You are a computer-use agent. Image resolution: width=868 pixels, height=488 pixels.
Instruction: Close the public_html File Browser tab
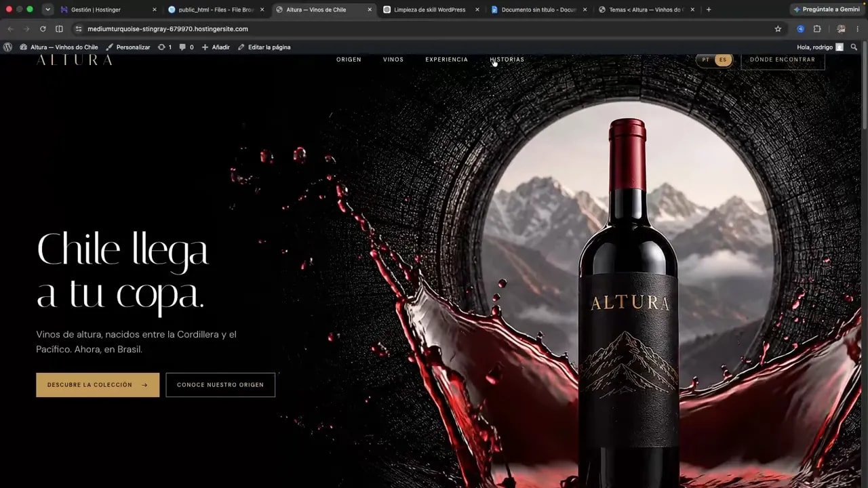(x=262, y=9)
